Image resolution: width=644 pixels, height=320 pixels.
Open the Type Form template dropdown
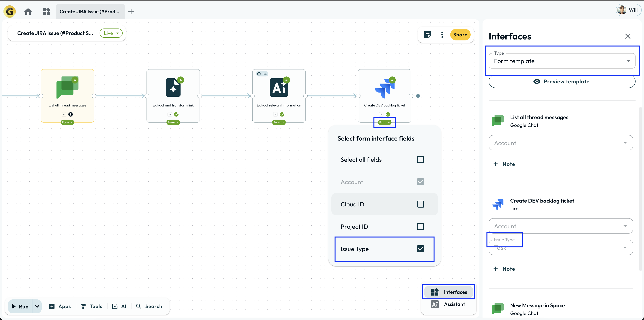[x=562, y=61]
